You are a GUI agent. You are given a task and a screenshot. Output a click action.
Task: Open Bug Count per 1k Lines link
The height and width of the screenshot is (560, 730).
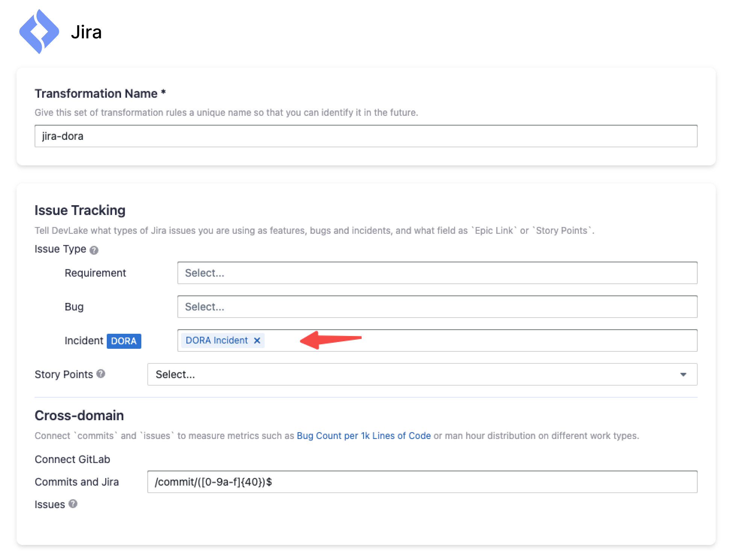[x=363, y=436]
